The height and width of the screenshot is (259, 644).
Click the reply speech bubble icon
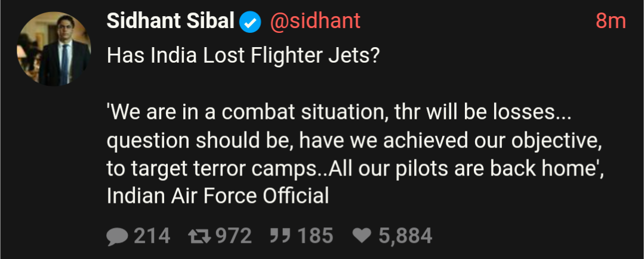117,236
